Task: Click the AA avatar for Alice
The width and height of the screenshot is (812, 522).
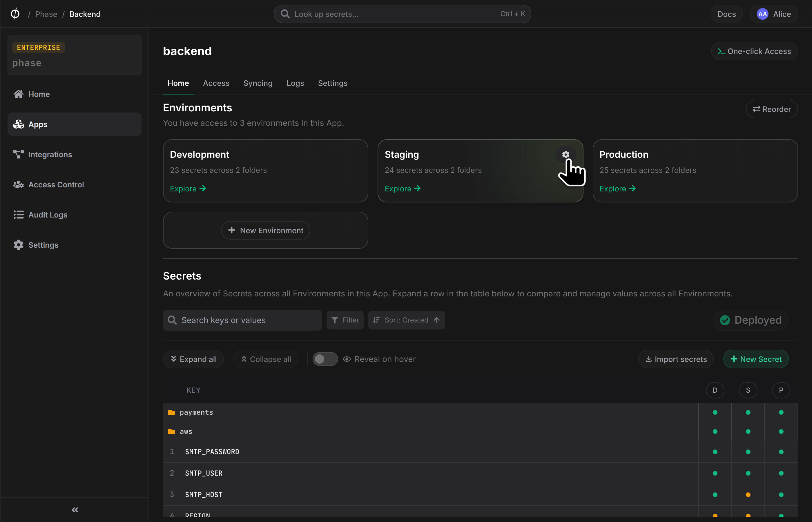Action: tap(762, 14)
